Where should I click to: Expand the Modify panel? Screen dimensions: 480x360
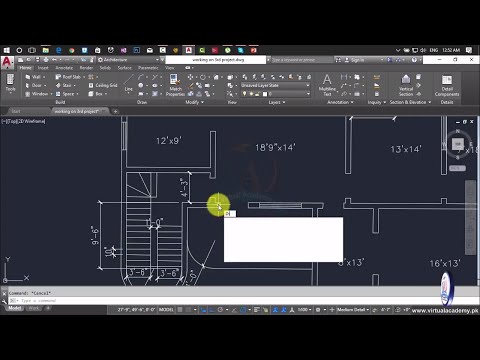[195, 102]
